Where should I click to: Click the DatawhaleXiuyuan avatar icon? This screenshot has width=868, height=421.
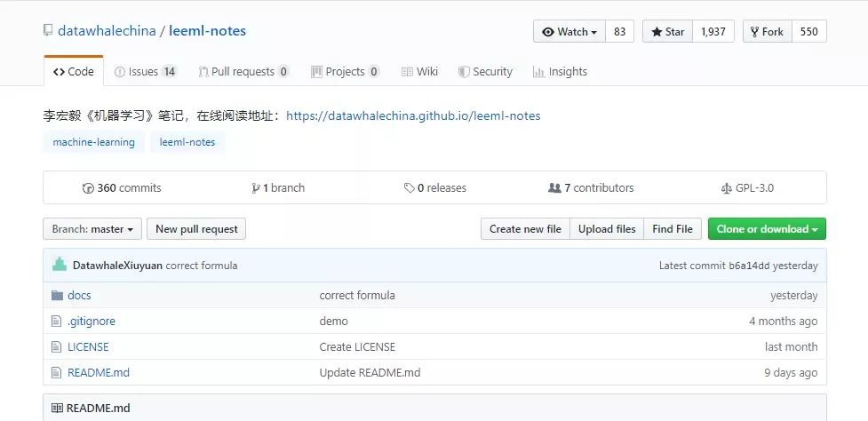pyautogui.click(x=60, y=265)
